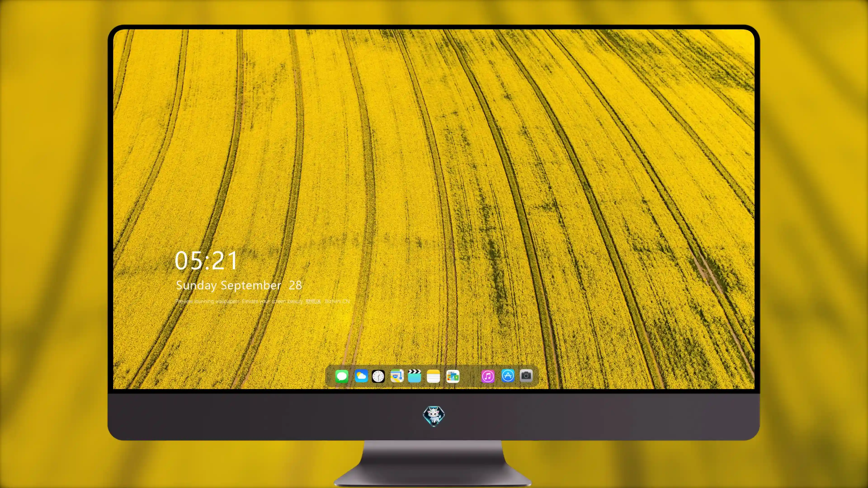Open the App Store icon in the dock
Image resolution: width=868 pixels, height=488 pixels.
(x=508, y=375)
